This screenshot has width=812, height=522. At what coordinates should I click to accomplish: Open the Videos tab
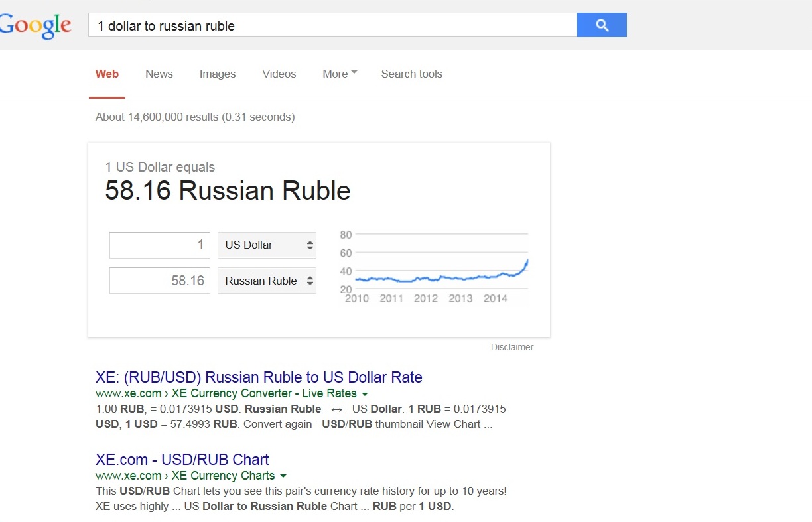point(279,74)
